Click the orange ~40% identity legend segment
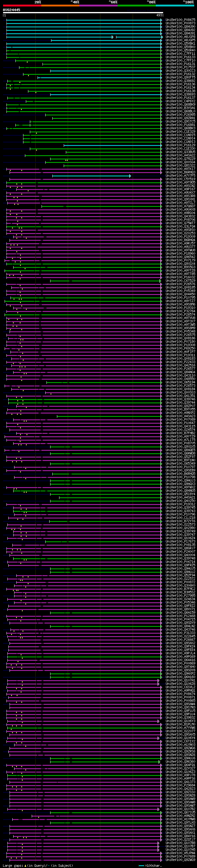Image resolution: width=197 pixels, height=868 pixels. (x=60, y=6)
